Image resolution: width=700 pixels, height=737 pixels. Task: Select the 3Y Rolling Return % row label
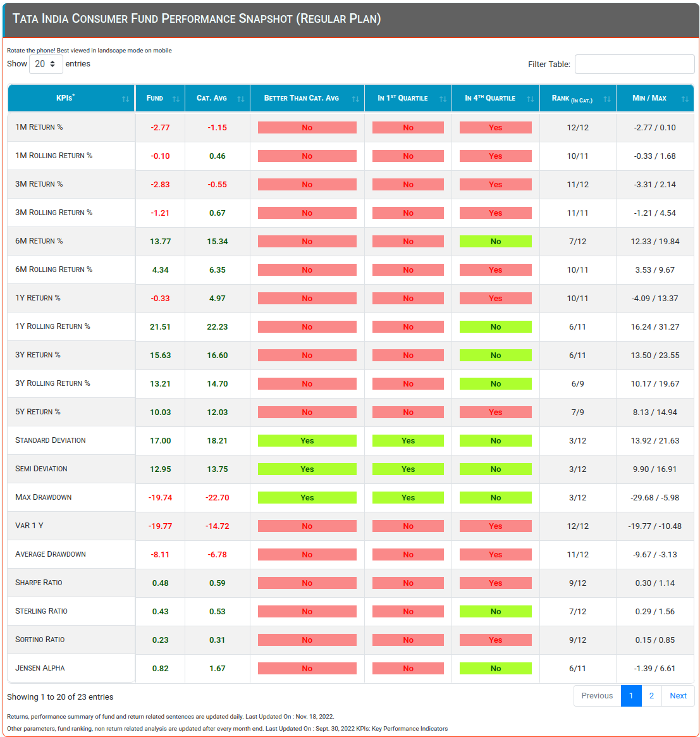coord(52,383)
